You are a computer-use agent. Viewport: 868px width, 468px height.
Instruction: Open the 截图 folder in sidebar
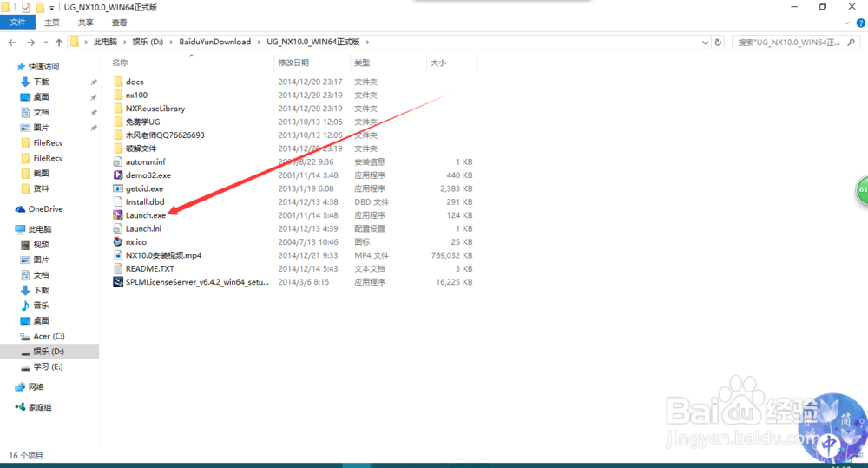(x=41, y=174)
